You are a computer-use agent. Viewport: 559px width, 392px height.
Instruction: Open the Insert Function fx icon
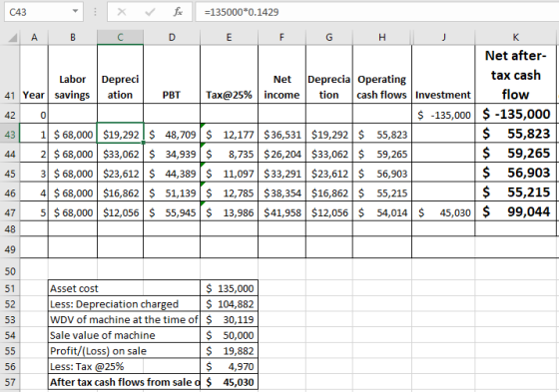[178, 12]
